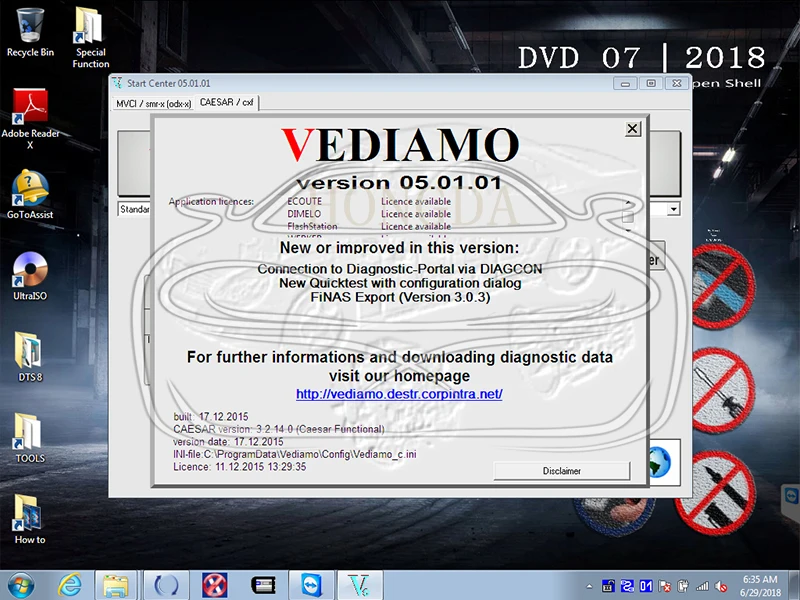
Task: Close the Vediamo about dialog
Action: [x=632, y=129]
